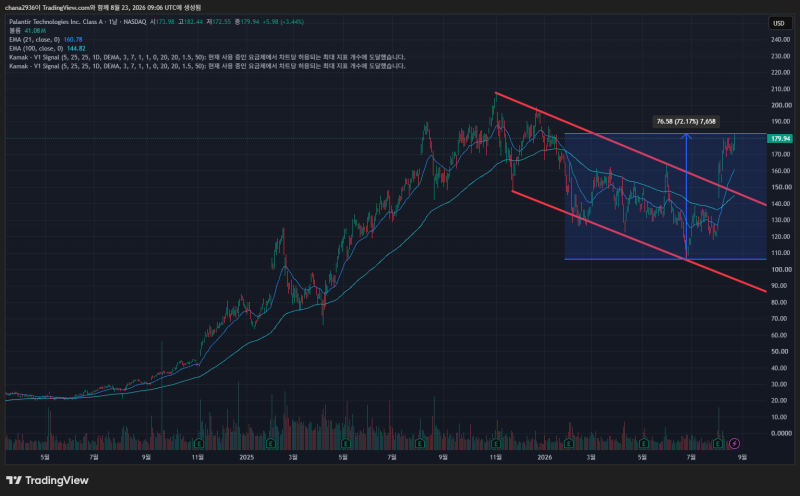Select the blue measurement rectangle's vertical arrow
Screen dimensions: 800x496
(687, 196)
